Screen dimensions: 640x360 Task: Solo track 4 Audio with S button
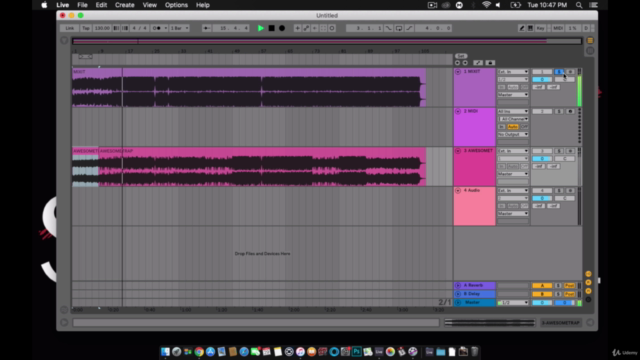tap(559, 190)
